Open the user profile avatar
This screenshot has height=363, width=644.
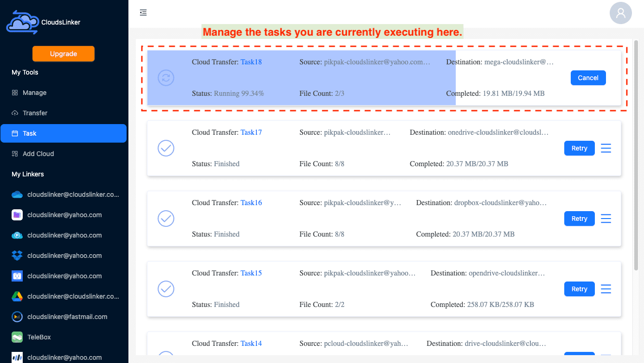(x=620, y=13)
